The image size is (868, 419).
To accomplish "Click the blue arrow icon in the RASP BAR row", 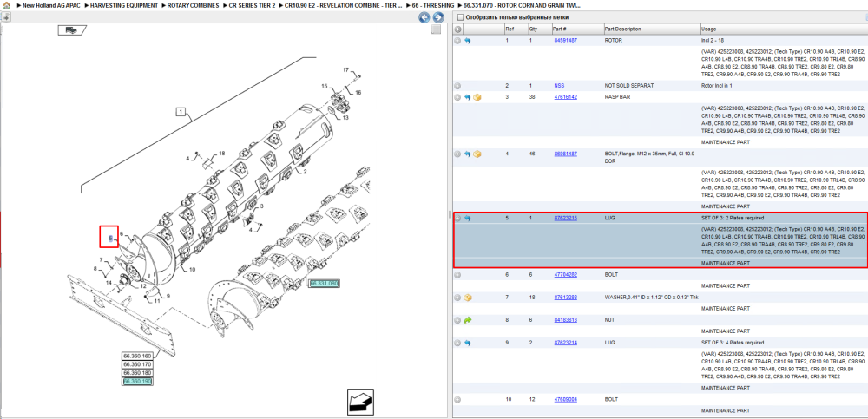I will (467, 97).
